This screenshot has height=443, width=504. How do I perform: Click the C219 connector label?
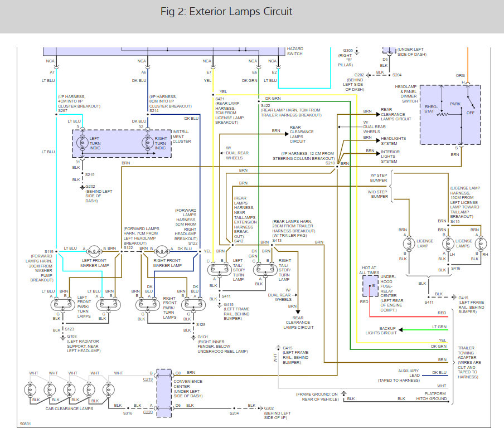coord(148,379)
